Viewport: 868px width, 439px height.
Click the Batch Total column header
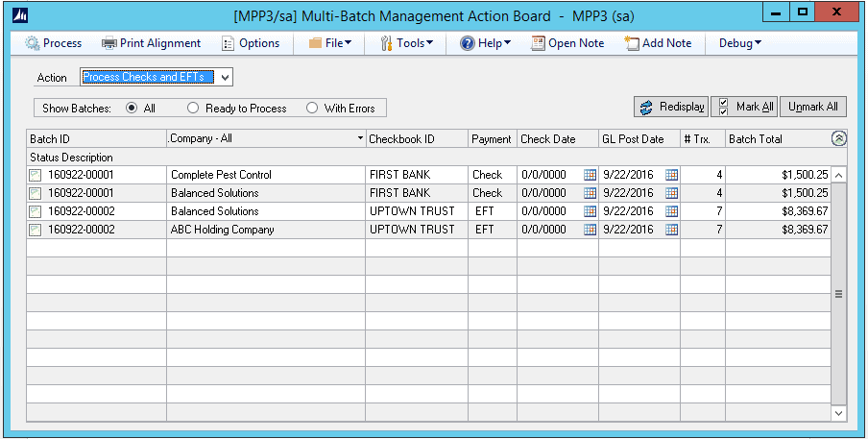pyautogui.click(x=778, y=139)
